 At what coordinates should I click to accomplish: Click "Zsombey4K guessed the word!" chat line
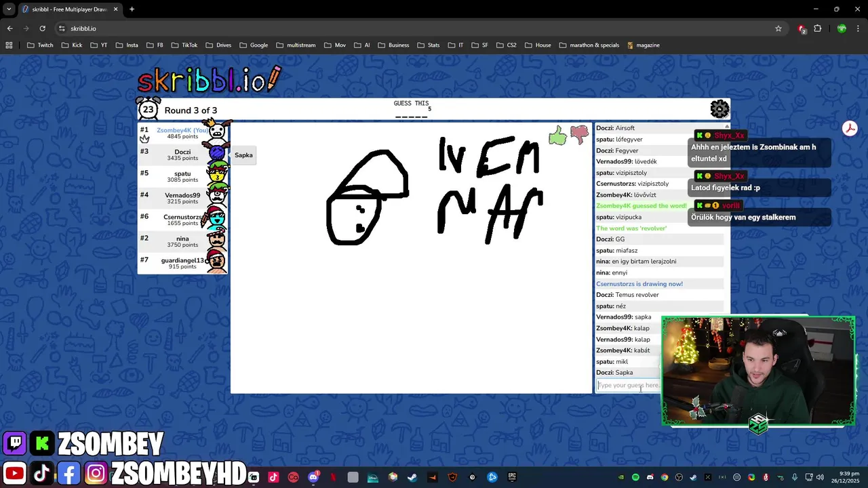click(642, 206)
